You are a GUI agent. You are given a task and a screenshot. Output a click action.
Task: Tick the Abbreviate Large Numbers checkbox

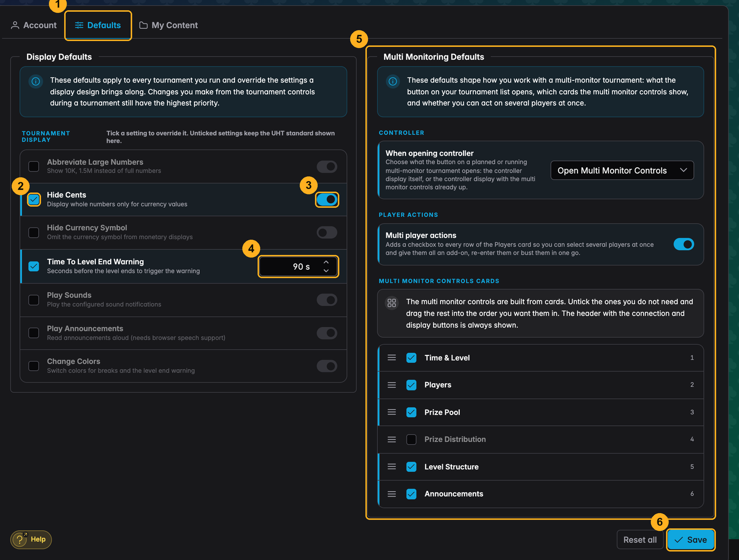pyautogui.click(x=34, y=166)
